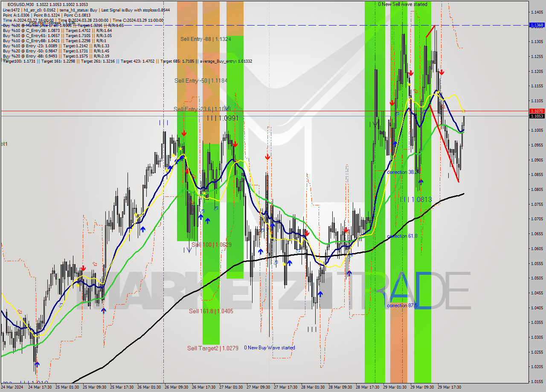Click the '24 Mar 2024' date axis label

click(13, 387)
